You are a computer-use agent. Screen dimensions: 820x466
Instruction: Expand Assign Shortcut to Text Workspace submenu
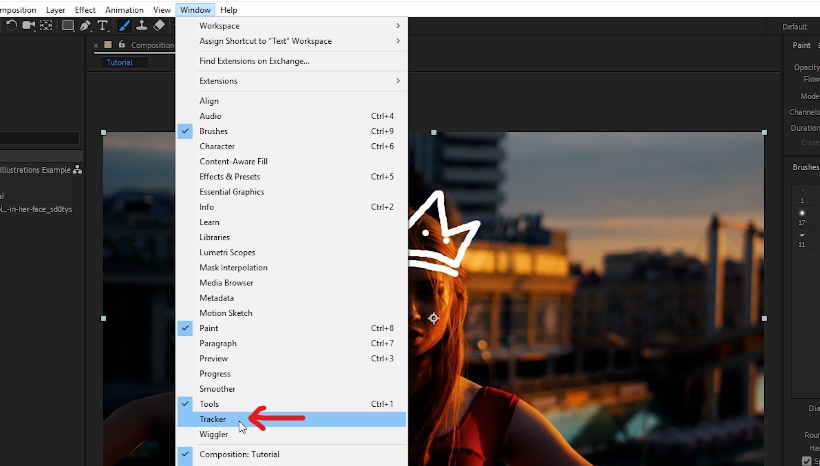click(x=292, y=41)
